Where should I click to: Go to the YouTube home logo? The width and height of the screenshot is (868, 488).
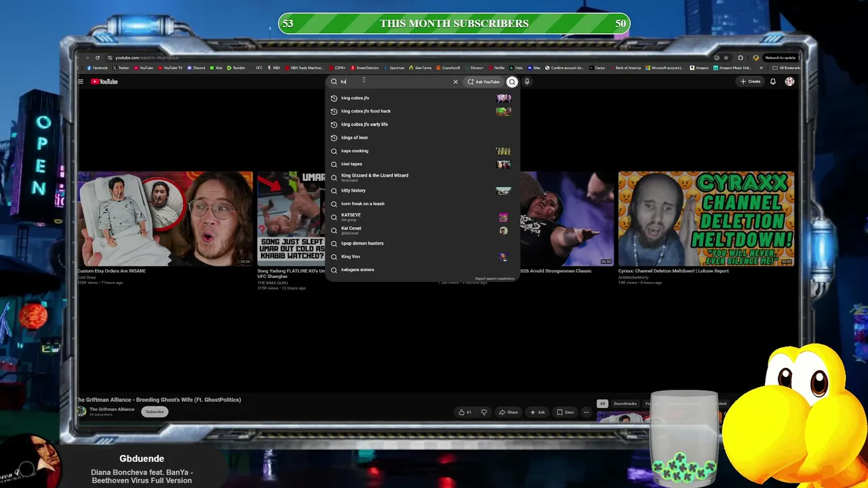tap(104, 81)
